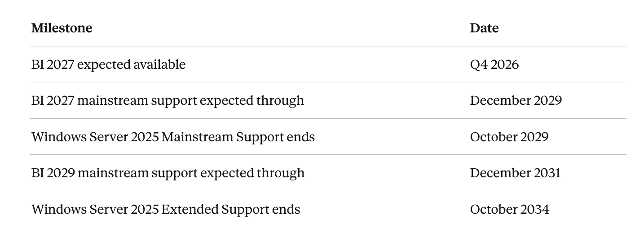Click the December 2029 date cell

point(516,100)
